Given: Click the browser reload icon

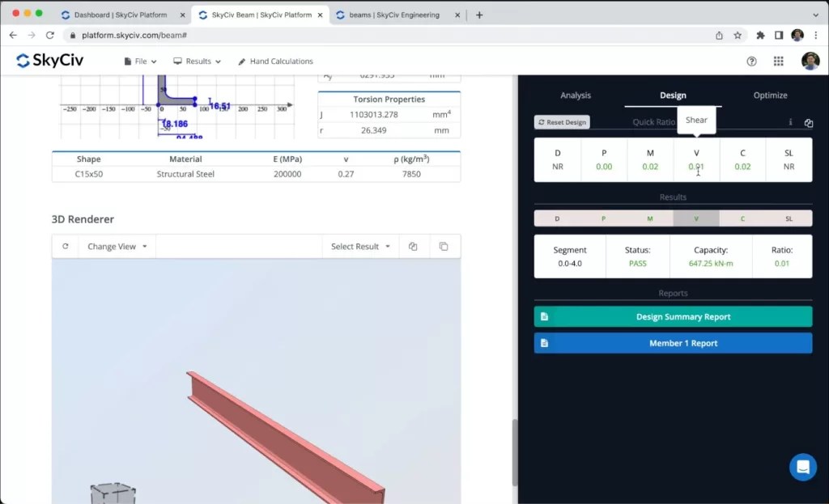Looking at the screenshot, I should coord(49,35).
